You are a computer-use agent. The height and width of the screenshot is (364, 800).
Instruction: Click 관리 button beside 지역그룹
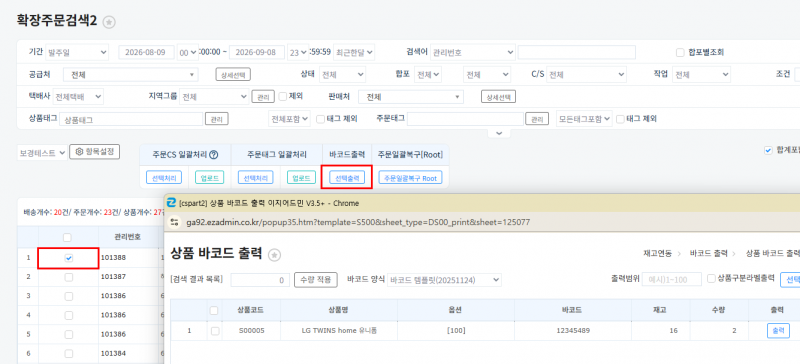[x=263, y=96]
